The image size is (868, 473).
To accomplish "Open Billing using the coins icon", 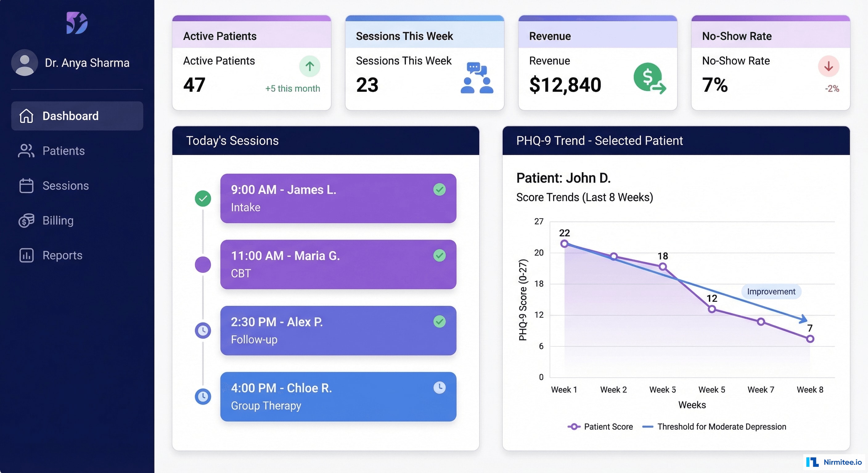I will 26,220.
